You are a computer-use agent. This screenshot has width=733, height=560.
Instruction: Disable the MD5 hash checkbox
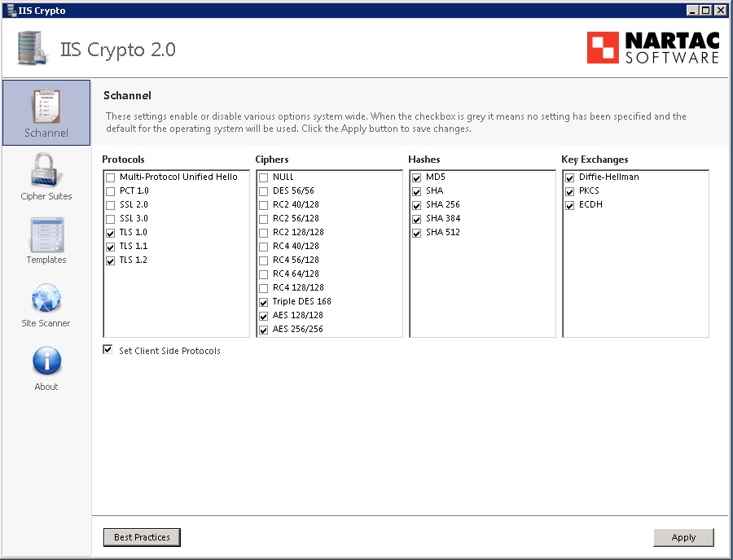tap(416, 177)
